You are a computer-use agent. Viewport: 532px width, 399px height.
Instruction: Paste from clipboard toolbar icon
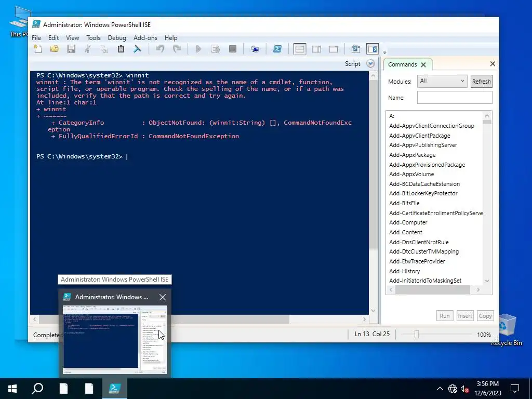121,49
